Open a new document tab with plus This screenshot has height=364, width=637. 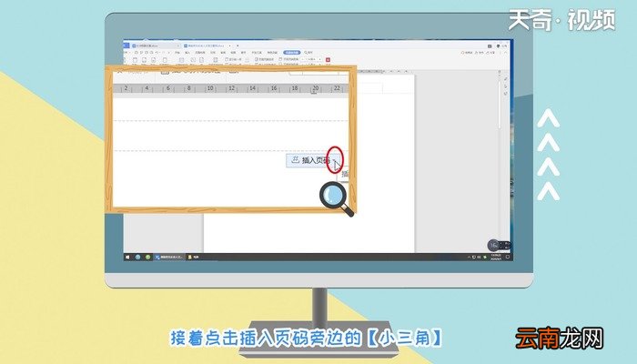pos(238,45)
